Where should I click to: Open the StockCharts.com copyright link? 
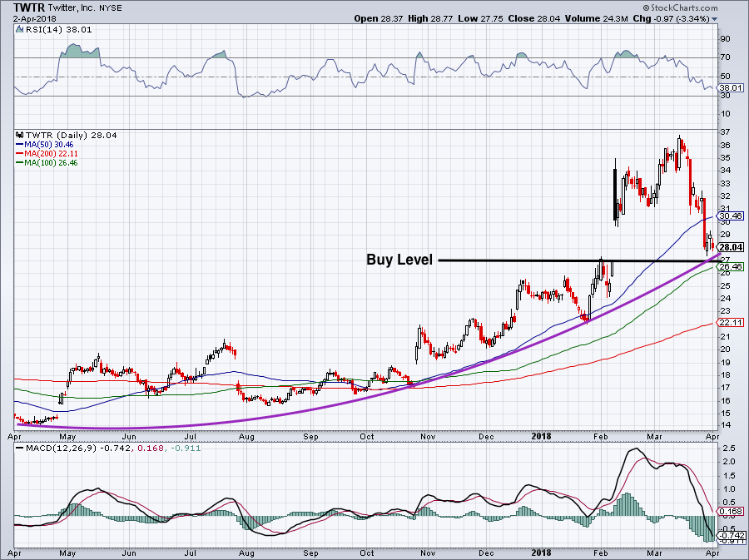pos(680,7)
